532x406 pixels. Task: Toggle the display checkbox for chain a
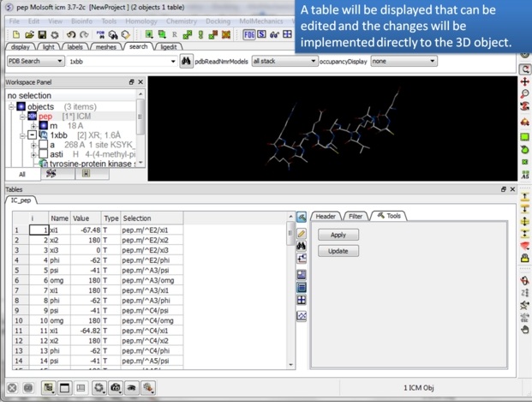pos(43,145)
